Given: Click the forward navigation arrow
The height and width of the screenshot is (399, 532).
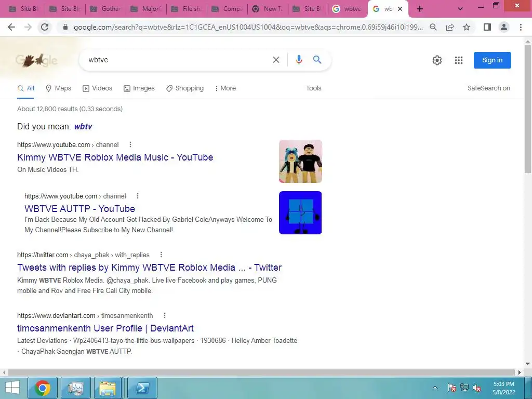Looking at the screenshot, I should pyautogui.click(x=28, y=27).
